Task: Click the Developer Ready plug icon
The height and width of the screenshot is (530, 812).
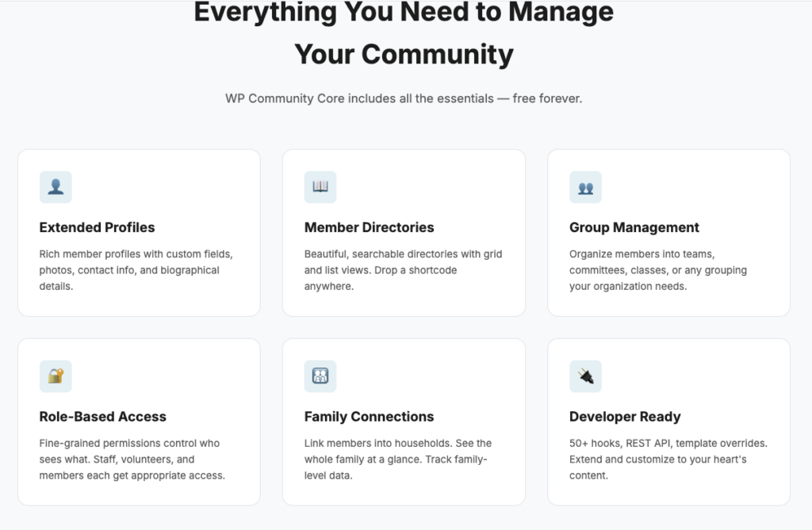Action: [x=585, y=376]
